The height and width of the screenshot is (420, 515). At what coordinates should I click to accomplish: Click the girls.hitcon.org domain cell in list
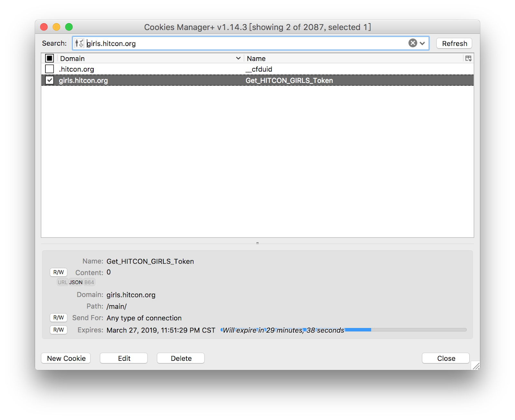83,80
